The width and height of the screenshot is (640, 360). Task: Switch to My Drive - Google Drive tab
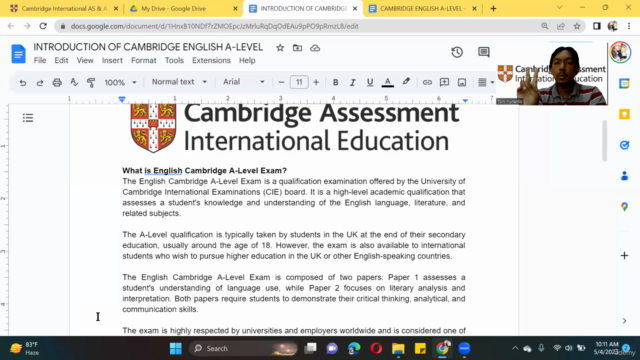[x=184, y=8]
